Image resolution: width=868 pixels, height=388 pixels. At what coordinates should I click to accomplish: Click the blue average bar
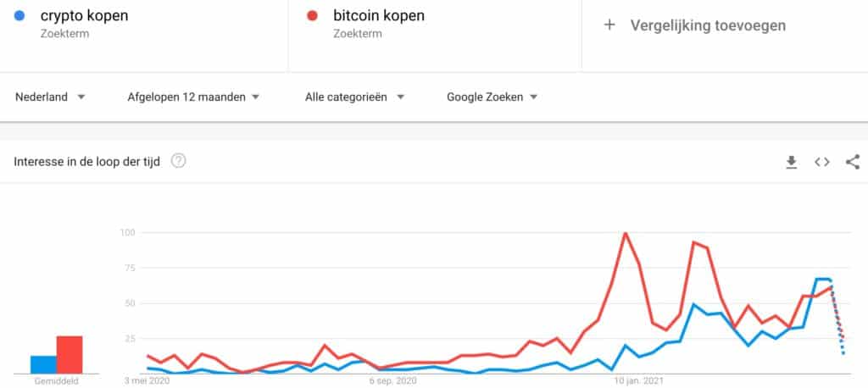tap(43, 364)
